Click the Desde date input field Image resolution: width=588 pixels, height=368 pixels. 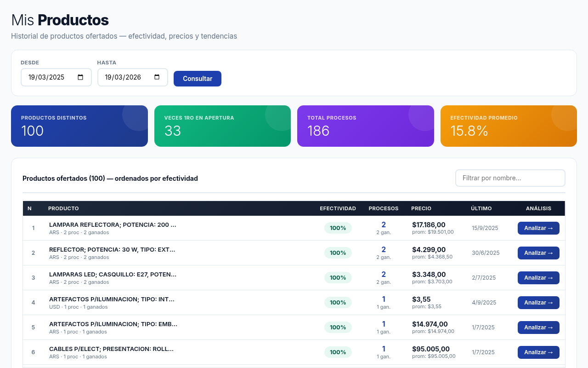(48, 77)
